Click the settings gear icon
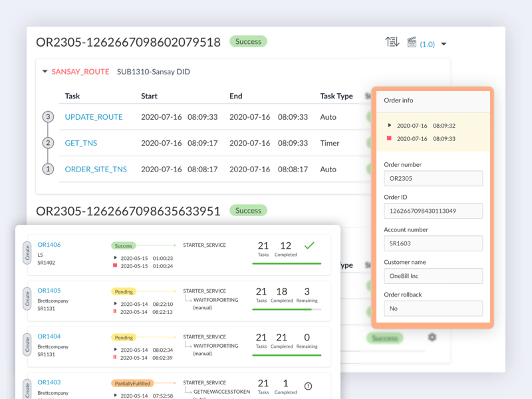This screenshot has height=399, width=532. 432,337
